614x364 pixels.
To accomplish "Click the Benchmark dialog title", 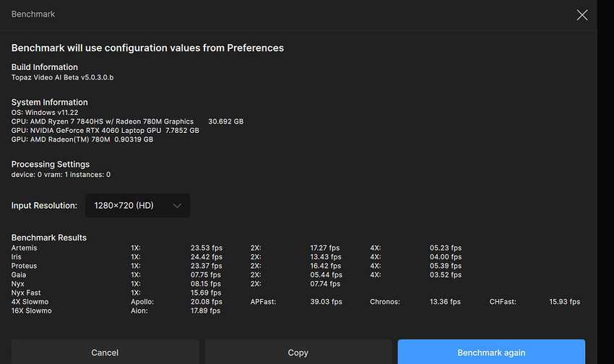I will [x=33, y=14].
